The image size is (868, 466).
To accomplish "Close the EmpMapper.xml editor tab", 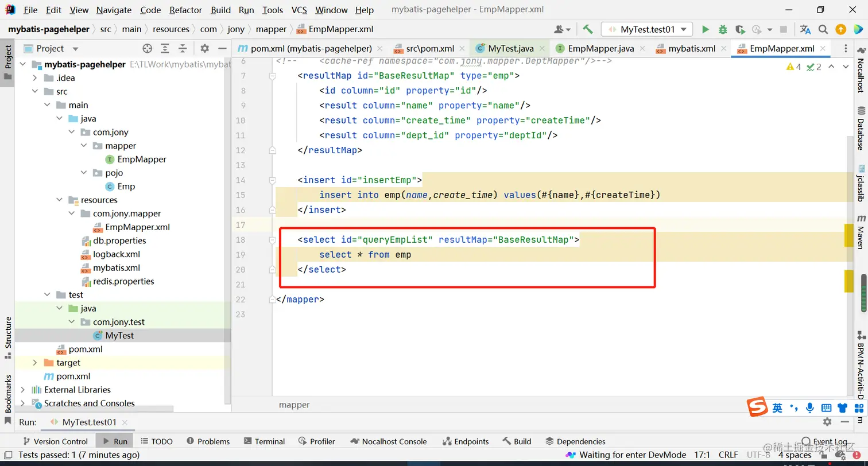I will tap(824, 49).
